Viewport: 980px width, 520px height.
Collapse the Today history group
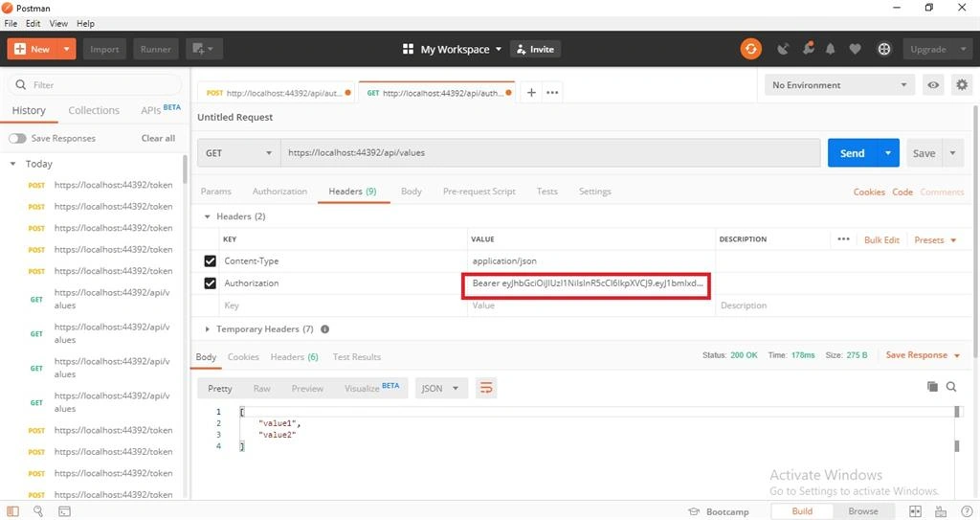tap(12, 164)
